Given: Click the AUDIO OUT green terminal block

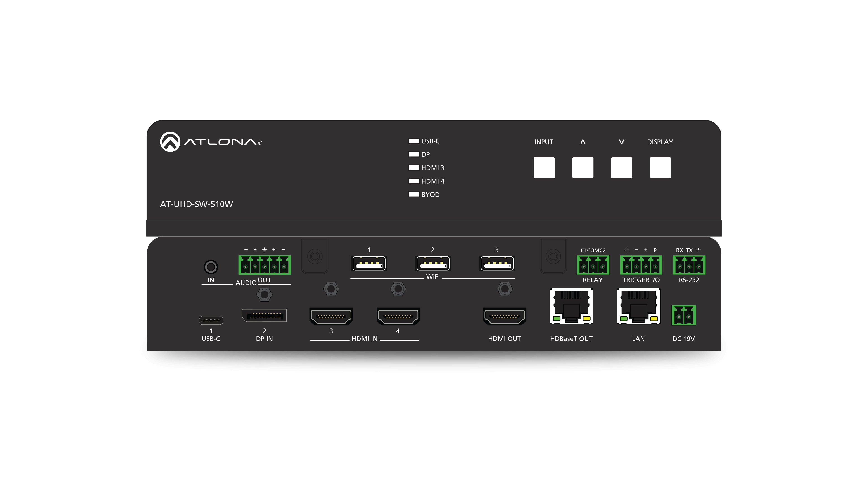Looking at the screenshot, I should click(x=265, y=265).
